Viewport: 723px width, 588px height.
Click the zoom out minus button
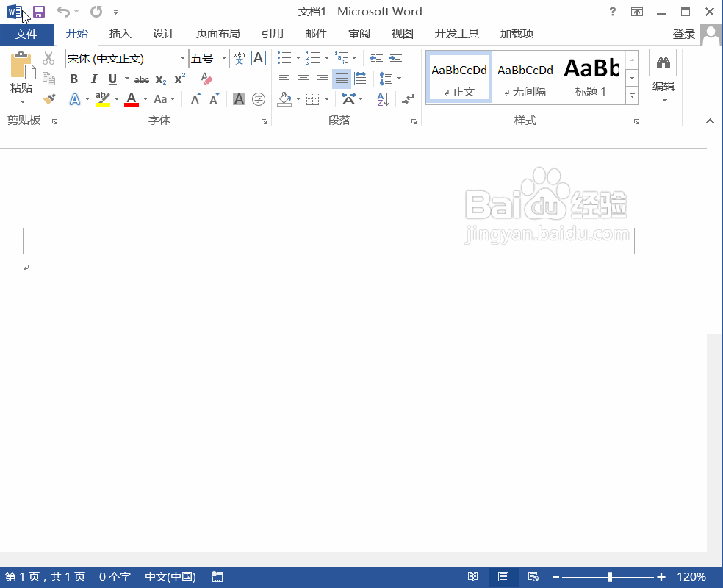(x=555, y=576)
